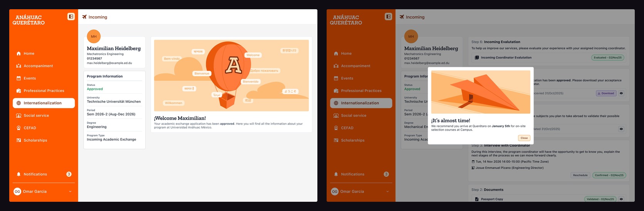
Task: Click the Confirmed - 02/Nov/25 badge
Action: click(x=609, y=175)
